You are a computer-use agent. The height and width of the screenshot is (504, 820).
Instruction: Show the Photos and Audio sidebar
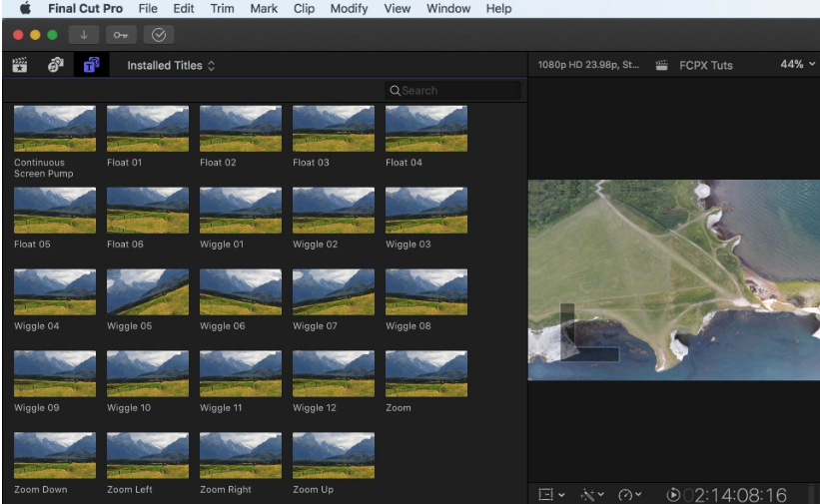(56, 66)
